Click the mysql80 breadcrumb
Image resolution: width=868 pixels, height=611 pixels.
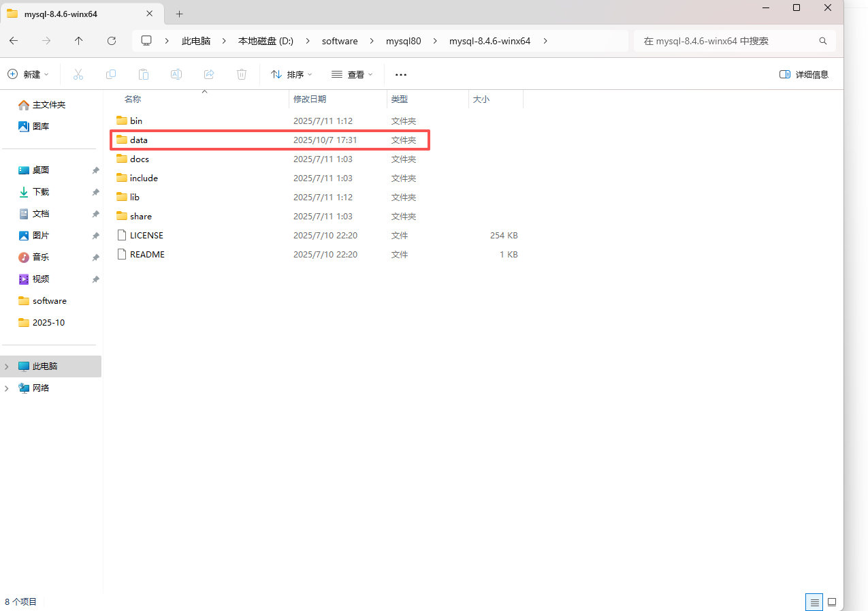pos(404,41)
